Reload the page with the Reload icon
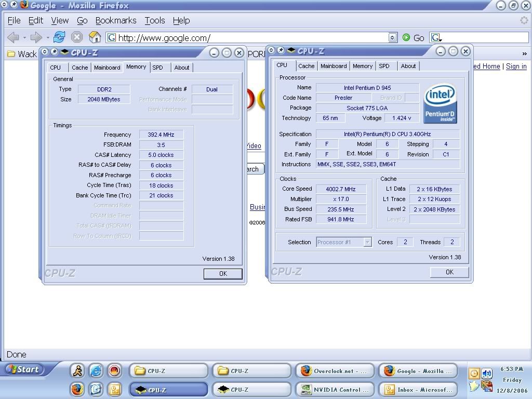 point(59,37)
